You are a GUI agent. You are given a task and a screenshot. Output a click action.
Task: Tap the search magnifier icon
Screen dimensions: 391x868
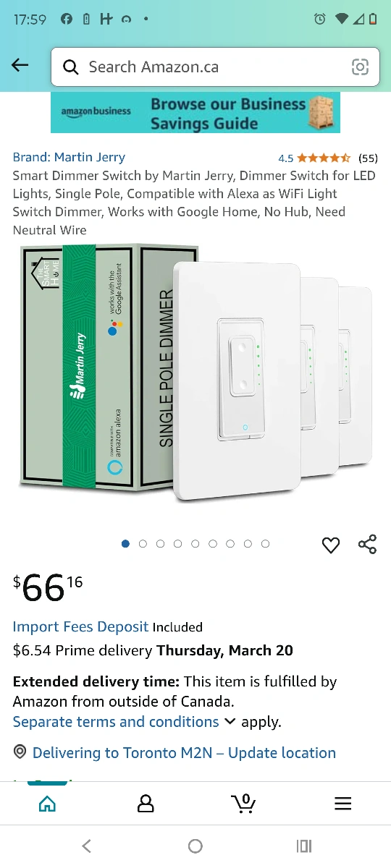point(70,67)
